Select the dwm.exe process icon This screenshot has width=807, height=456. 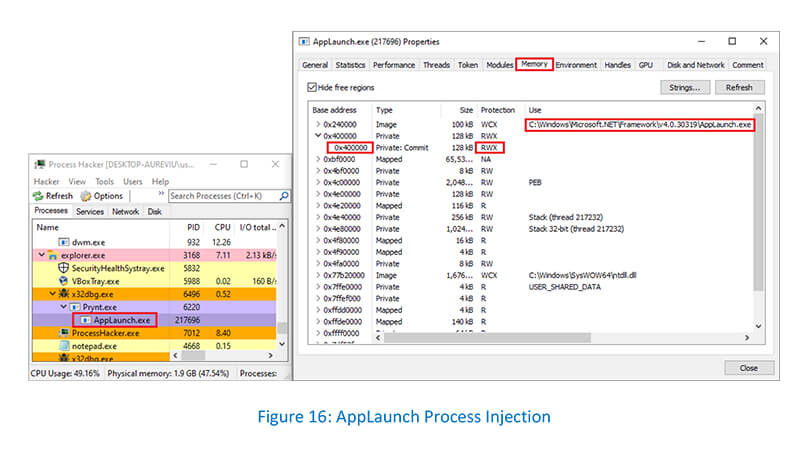[63, 242]
